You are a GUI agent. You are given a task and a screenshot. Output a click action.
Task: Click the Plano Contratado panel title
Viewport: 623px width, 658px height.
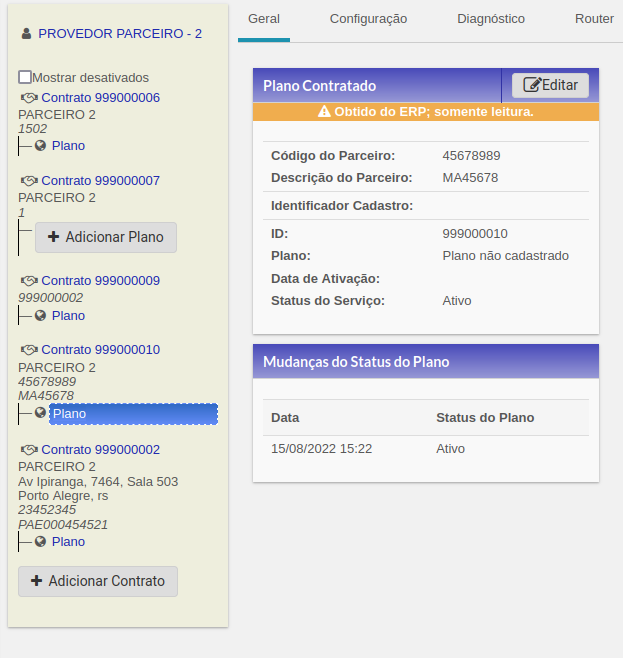point(320,86)
